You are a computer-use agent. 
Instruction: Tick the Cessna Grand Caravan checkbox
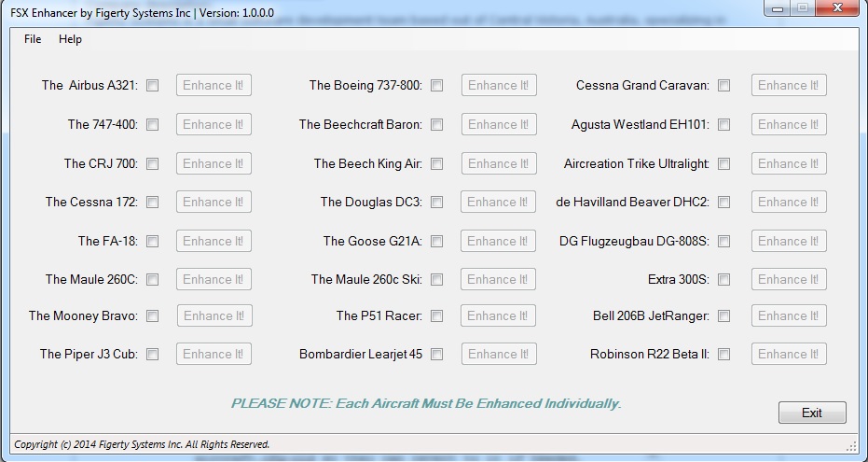tap(723, 85)
